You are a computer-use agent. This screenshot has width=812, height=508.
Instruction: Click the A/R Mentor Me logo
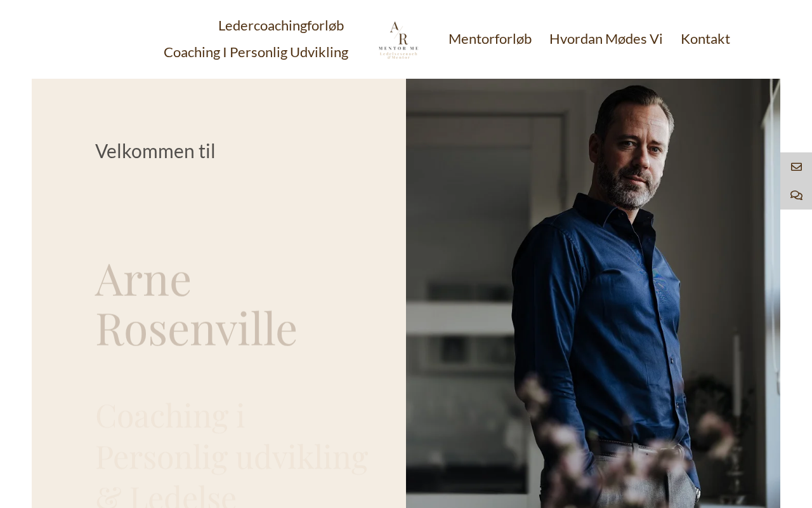click(x=398, y=39)
